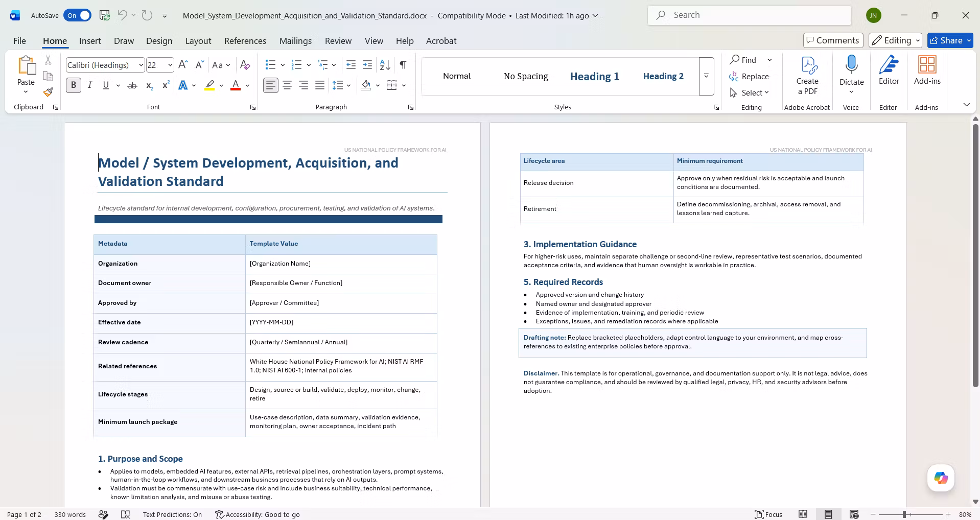Apply strikethrough formatting
The height and width of the screenshot is (520, 980).
[132, 85]
